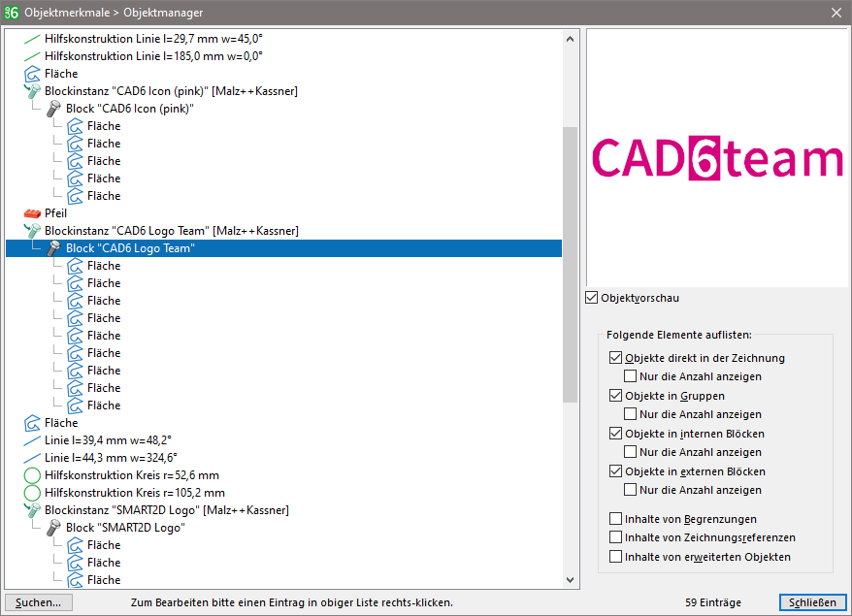Click the bolt icon of Block "SMART2D Logo"
Viewport: 852px width, 616px height.
(x=53, y=528)
